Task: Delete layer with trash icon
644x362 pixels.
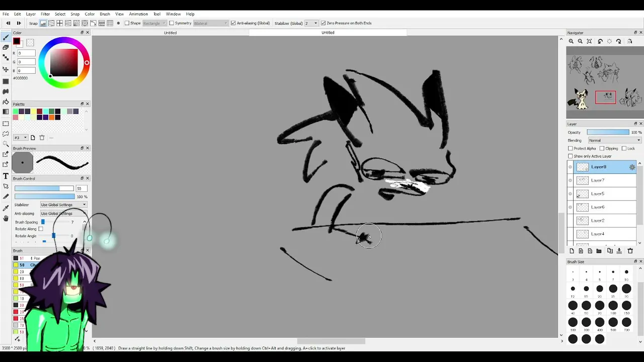Action: [x=630, y=251]
